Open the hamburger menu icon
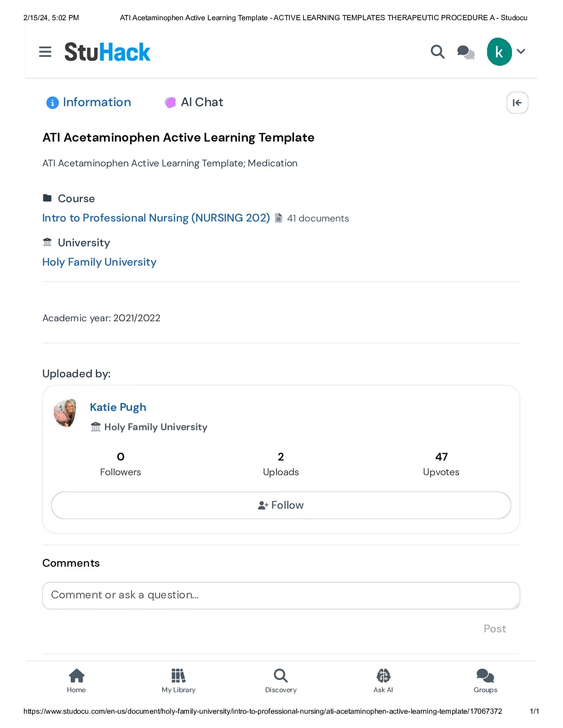The height and width of the screenshot is (728, 563). [45, 52]
